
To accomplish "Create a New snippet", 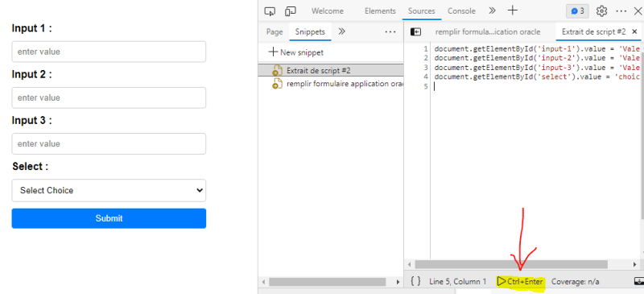I will coord(295,52).
